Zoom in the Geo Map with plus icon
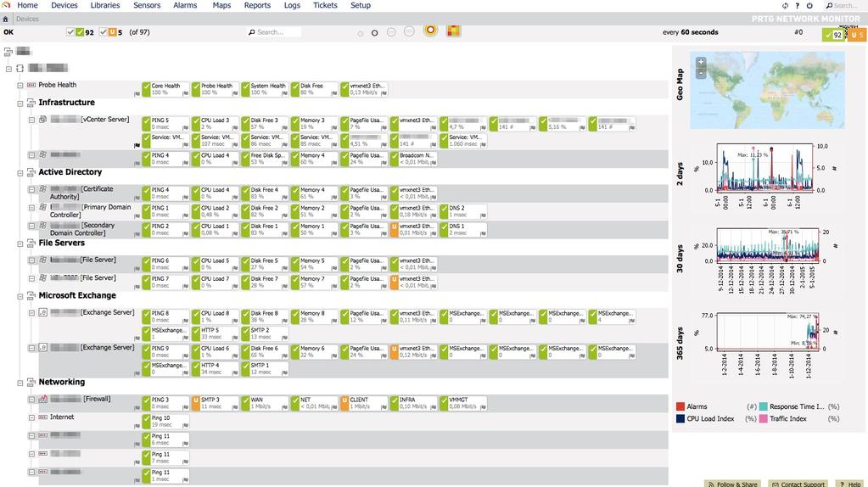868x487 pixels. (x=701, y=62)
